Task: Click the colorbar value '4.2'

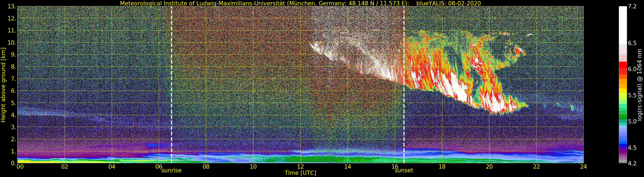Action: [632, 163]
